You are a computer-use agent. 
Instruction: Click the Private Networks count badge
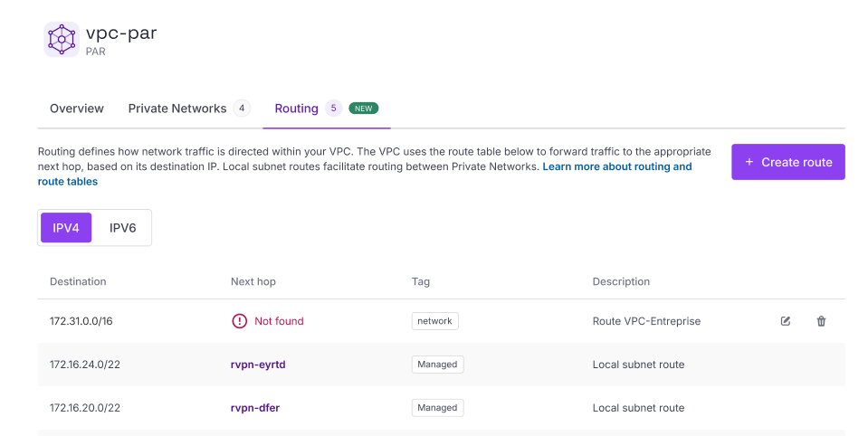241,109
